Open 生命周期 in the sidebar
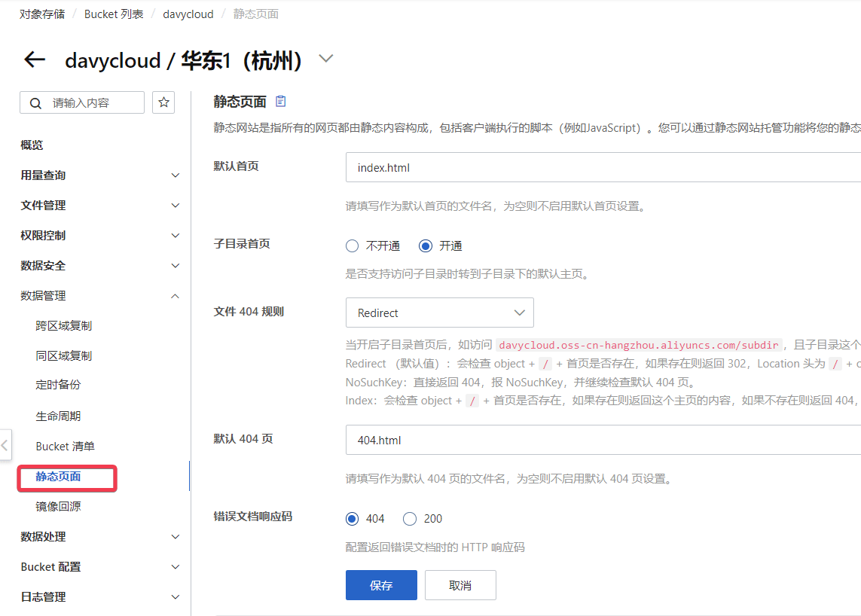Image resolution: width=861 pixels, height=616 pixels. 58,416
